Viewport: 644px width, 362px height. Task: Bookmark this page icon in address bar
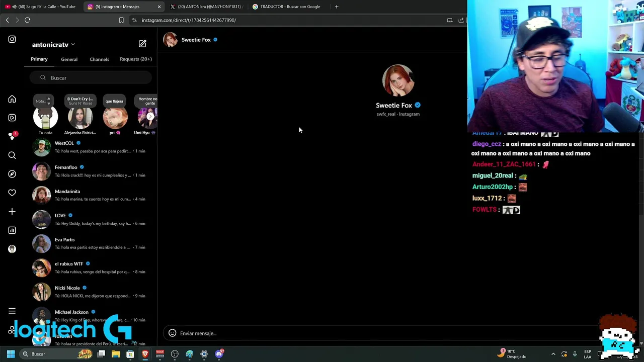click(121, 20)
